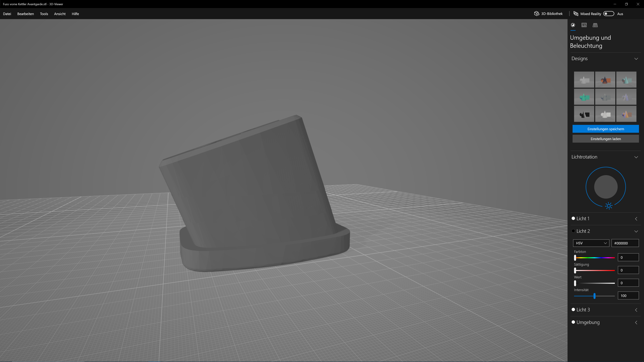Open the Tools menu
The height and width of the screenshot is (362, 644).
(44, 14)
